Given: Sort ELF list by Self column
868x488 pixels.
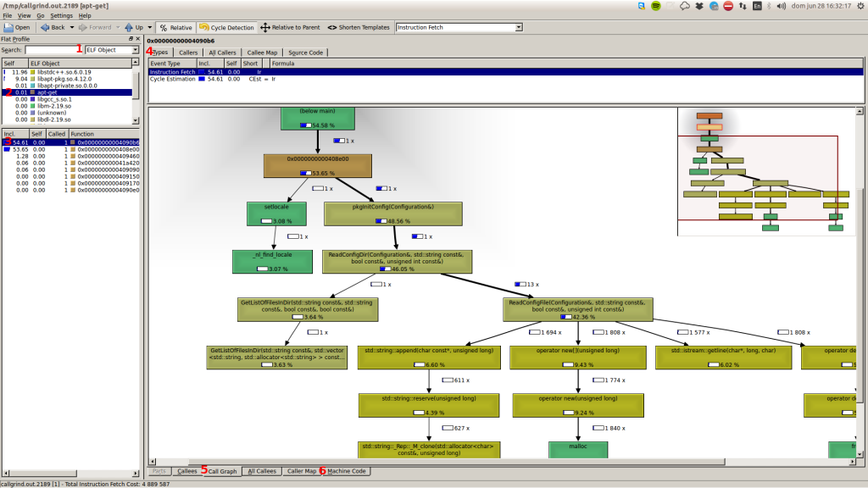Looking at the screenshot, I should click(15, 64).
